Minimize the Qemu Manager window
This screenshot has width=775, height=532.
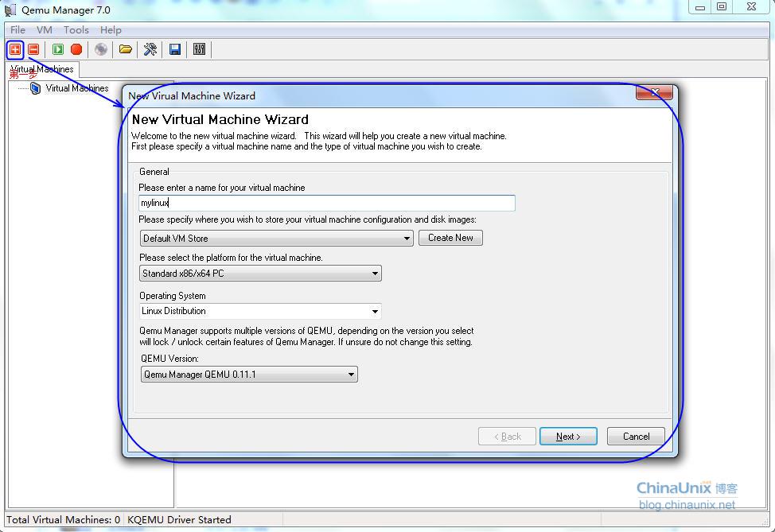pos(700,7)
